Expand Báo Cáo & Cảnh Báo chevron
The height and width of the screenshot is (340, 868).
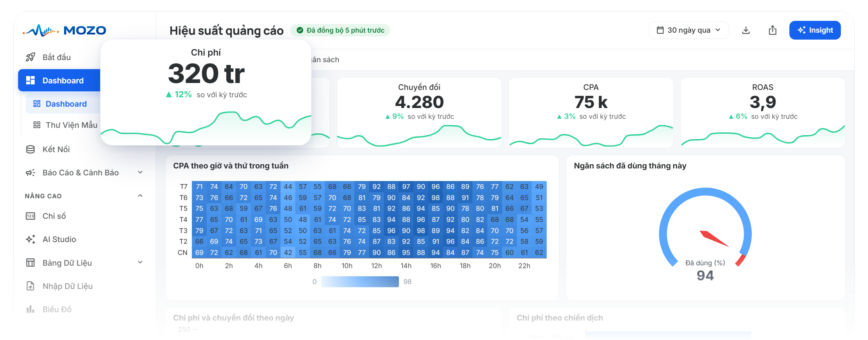[140, 172]
